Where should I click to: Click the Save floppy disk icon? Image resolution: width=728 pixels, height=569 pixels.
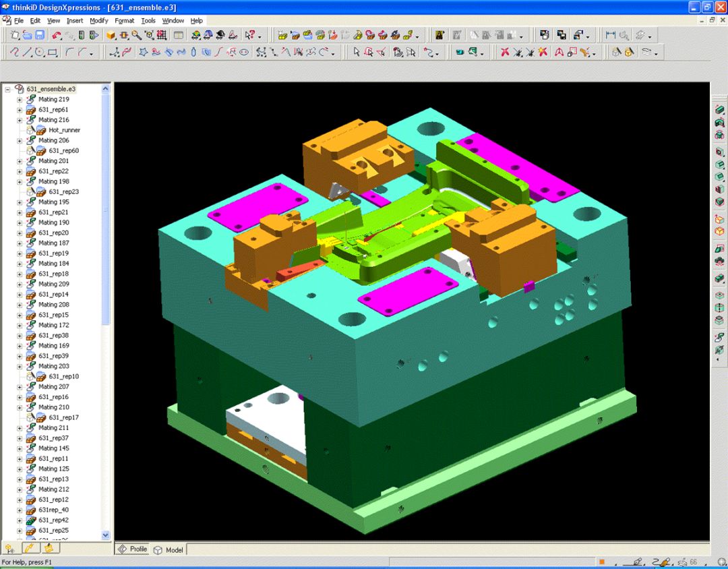40,35
